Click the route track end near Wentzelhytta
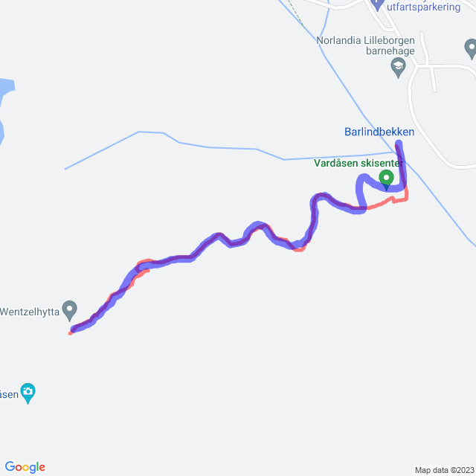476x476 pixels. (x=72, y=331)
